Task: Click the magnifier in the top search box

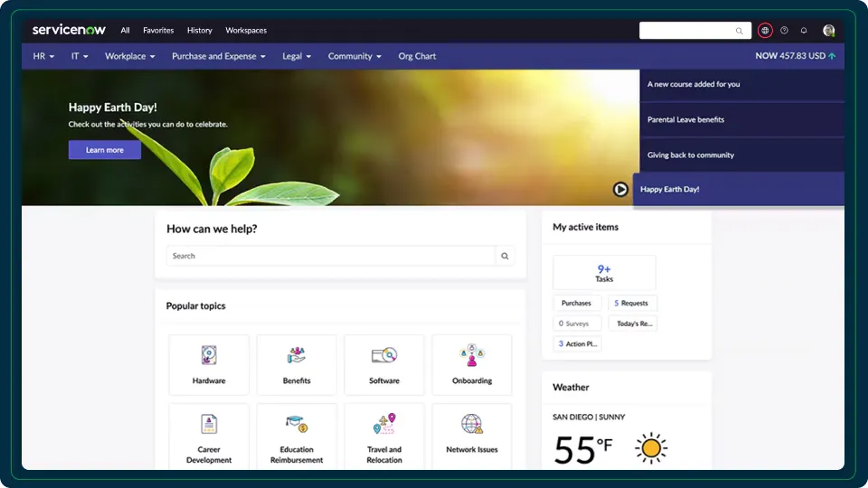Action: [739, 31]
